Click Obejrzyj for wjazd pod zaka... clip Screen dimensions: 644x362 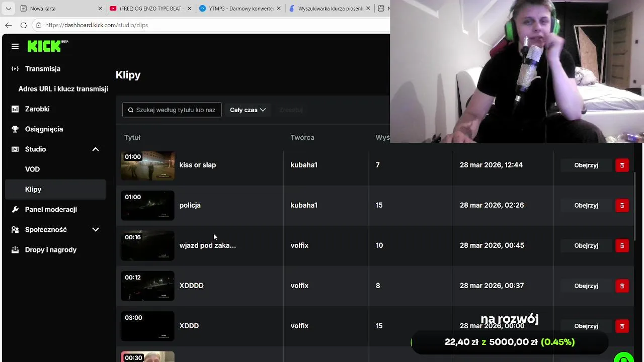pos(586,245)
